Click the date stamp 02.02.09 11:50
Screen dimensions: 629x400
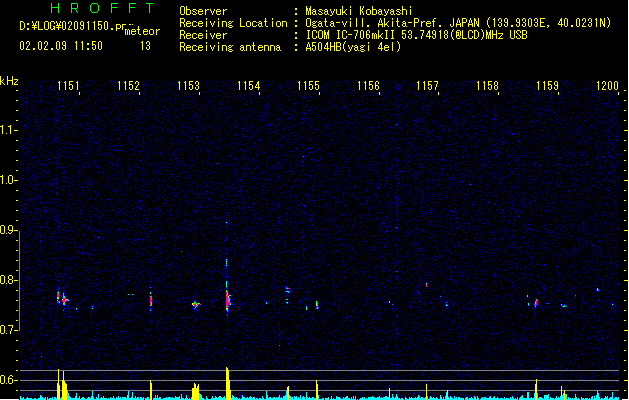coord(61,46)
